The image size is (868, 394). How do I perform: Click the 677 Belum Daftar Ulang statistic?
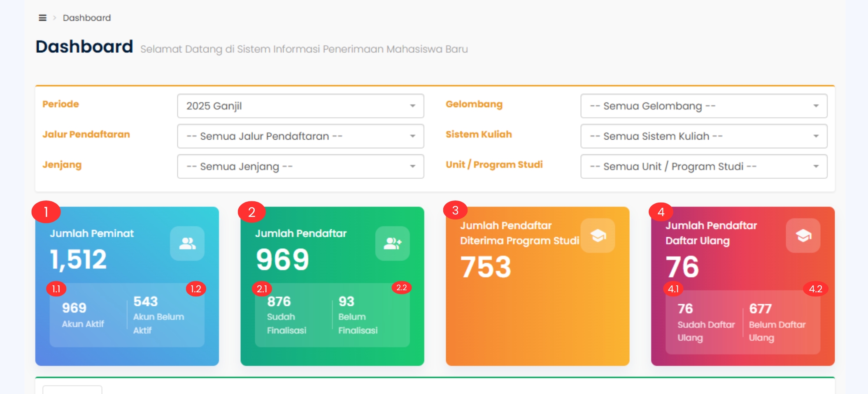777,323
